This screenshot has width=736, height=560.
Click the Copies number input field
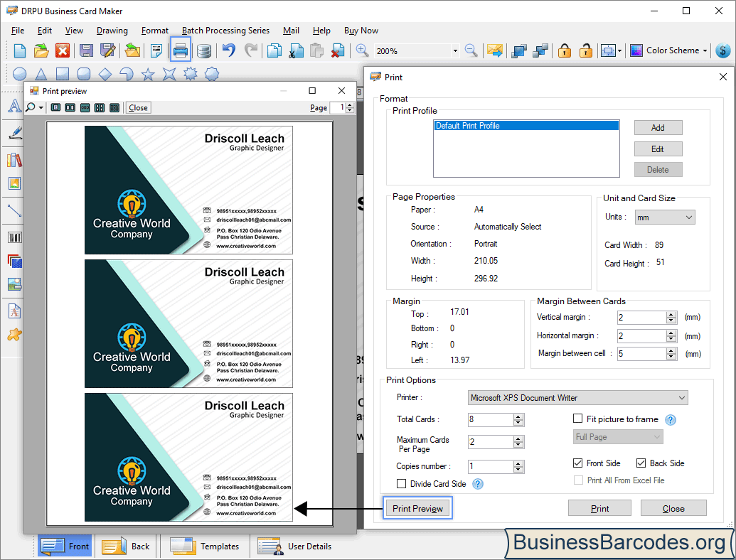click(x=491, y=466)
